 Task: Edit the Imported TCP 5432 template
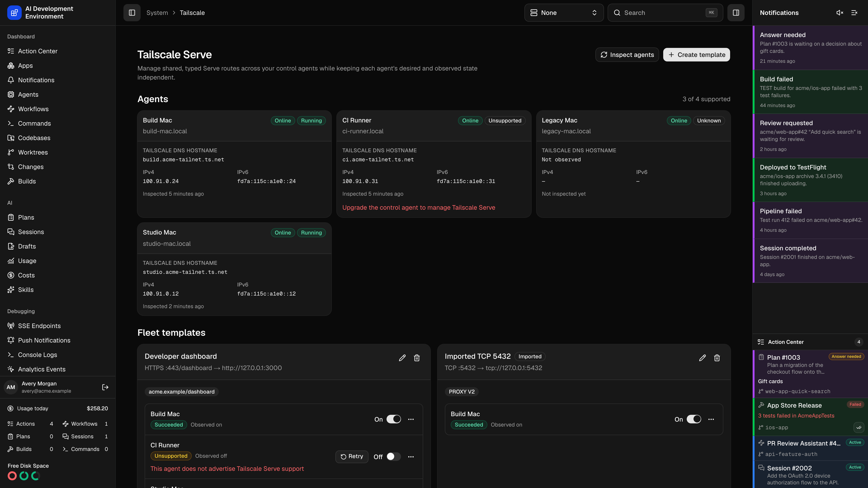click(703, 358)
